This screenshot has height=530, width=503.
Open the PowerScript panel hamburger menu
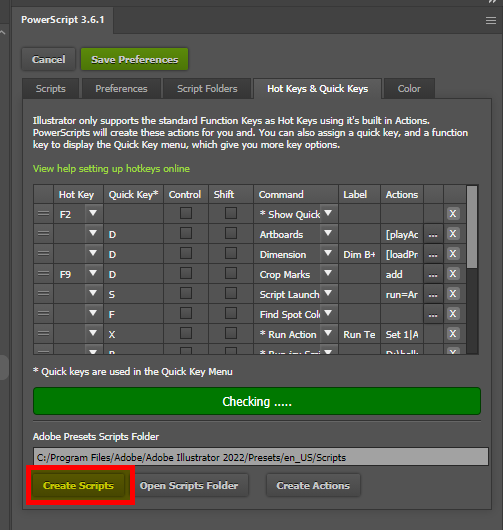pos(491,21)
